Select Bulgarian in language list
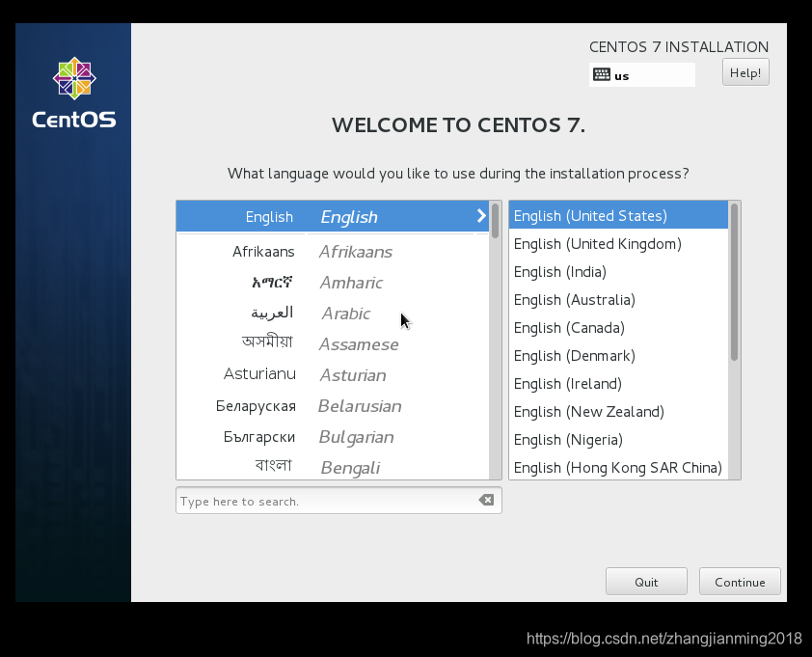 click(333, 437)
